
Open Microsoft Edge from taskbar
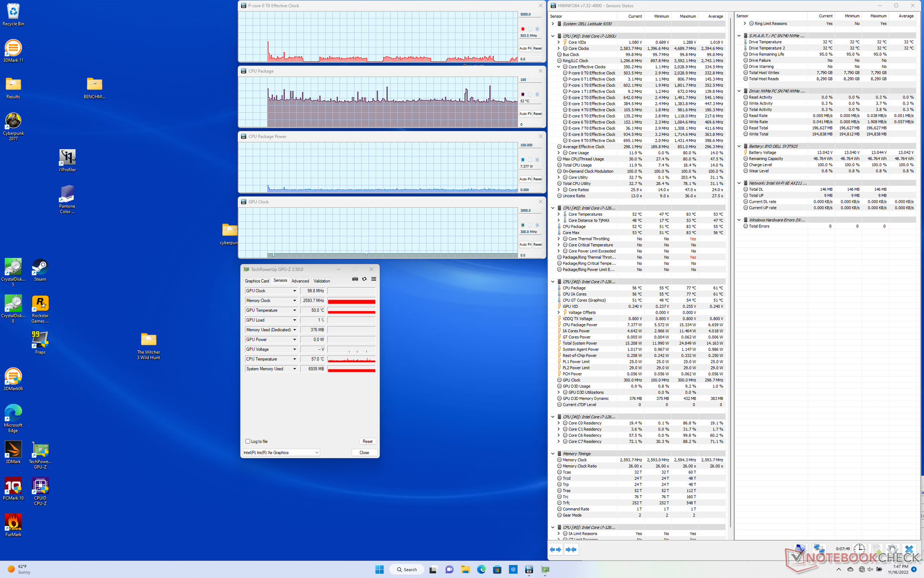pyautogui.click(x=481, y=569)
